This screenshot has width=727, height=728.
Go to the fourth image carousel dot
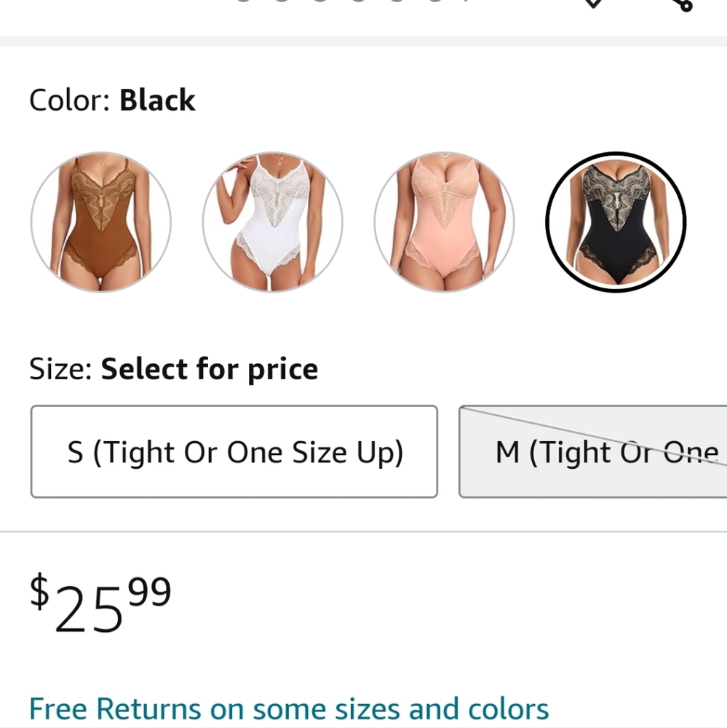click(358, 1)
